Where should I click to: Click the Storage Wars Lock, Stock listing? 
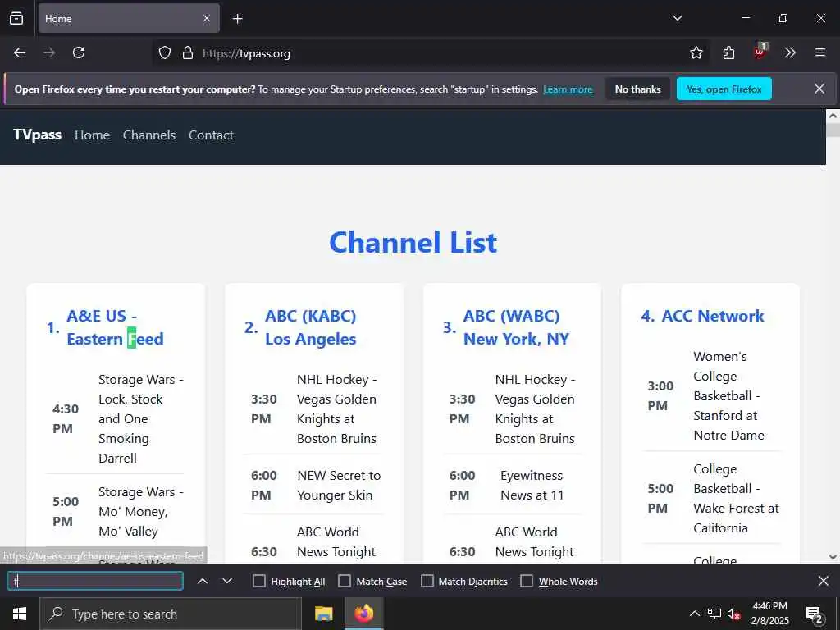click(x=141, y=418)
